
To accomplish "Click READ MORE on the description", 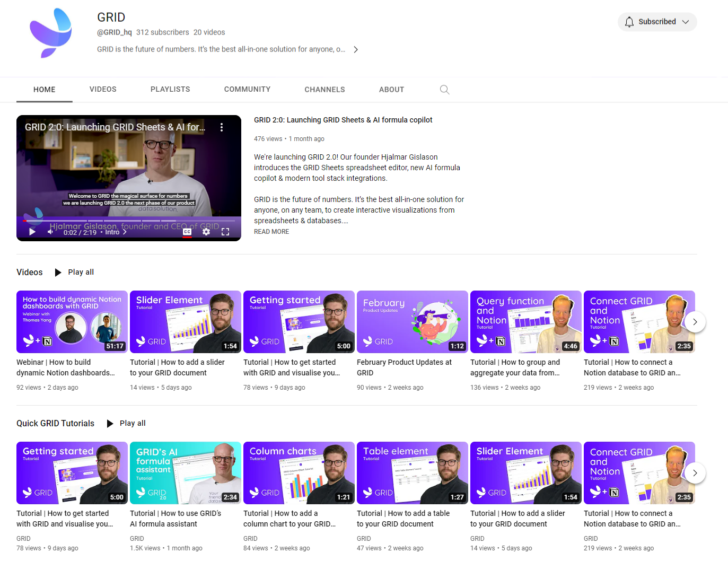I will tap(271, 232).
